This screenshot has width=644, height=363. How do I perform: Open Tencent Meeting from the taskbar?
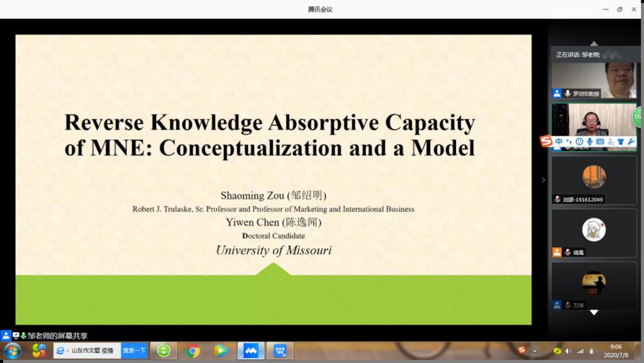coord(251,350)
